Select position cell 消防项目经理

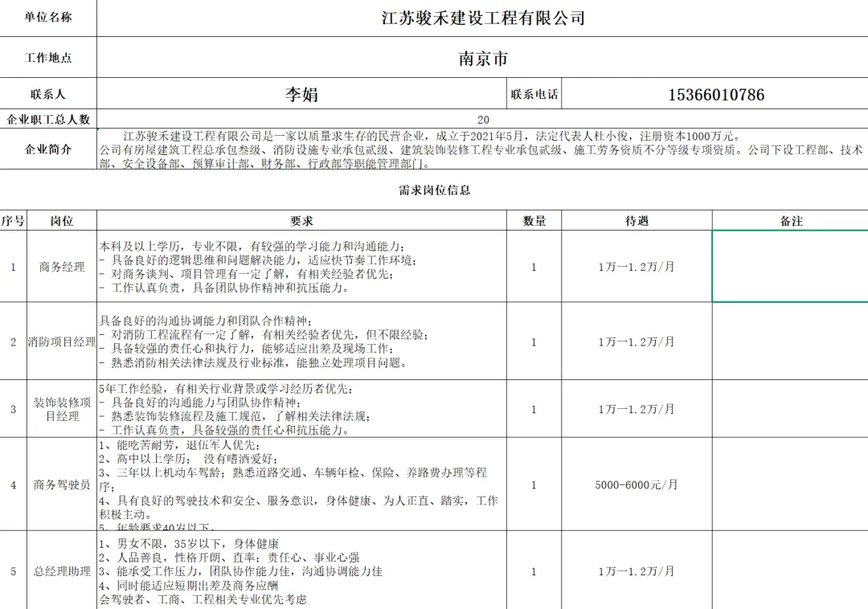tap(62, 341)
